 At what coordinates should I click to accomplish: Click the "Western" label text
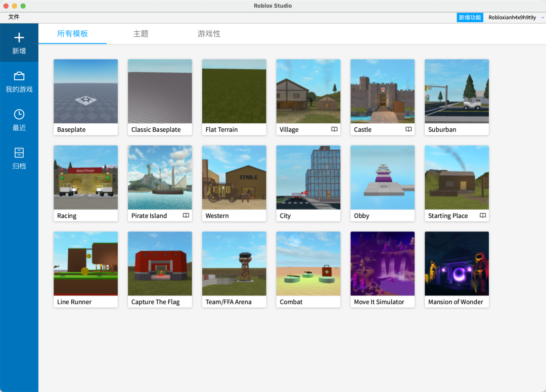[217, 216]
